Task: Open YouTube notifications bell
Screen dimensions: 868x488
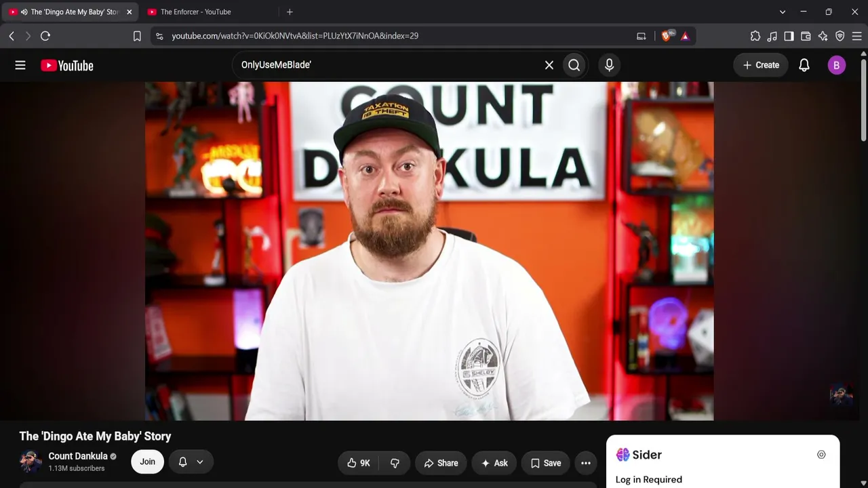Action: click(x=804, y=65)
